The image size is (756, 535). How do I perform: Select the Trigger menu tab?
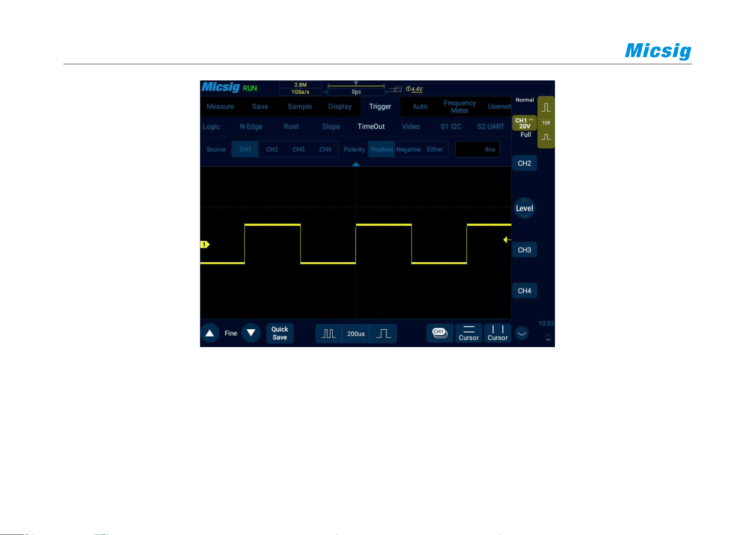click(x=380, y=107)
